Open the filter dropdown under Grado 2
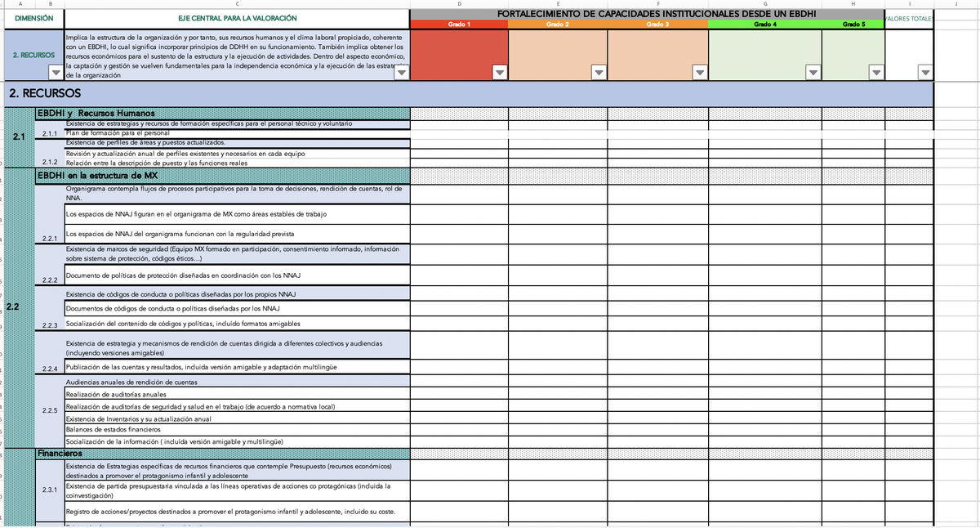 599,73
